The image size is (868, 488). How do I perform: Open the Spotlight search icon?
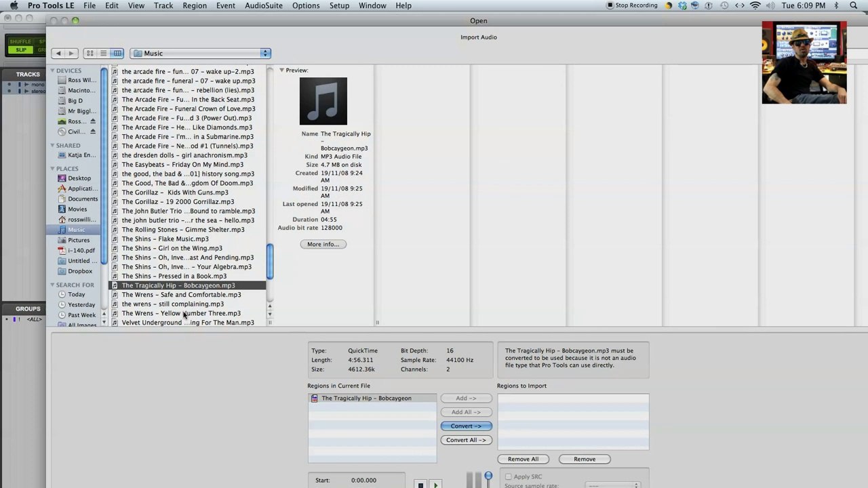(x=855, y=5)
